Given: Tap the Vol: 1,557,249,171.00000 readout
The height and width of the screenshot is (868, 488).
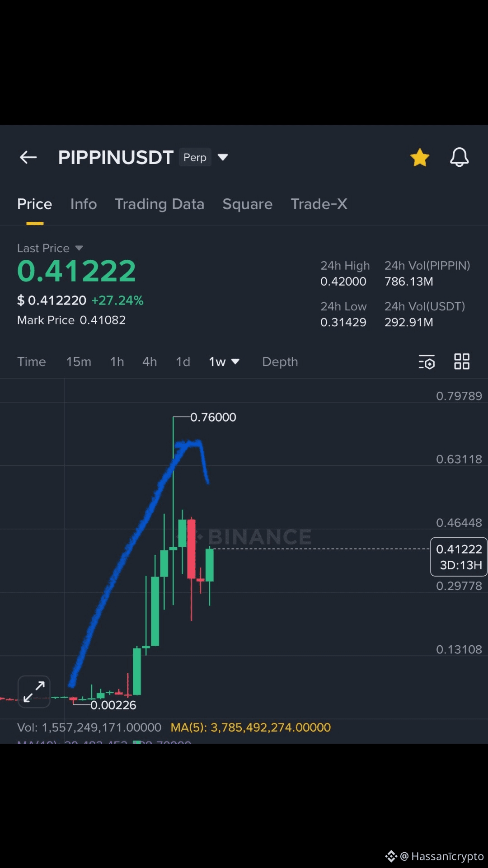Looking at the screenshot, I should click(89, 727).
